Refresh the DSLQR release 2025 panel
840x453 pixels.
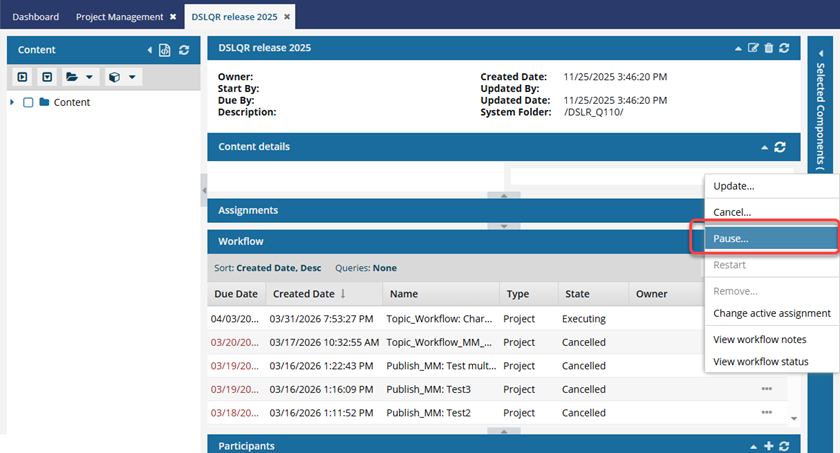click(x=784, y=48)
